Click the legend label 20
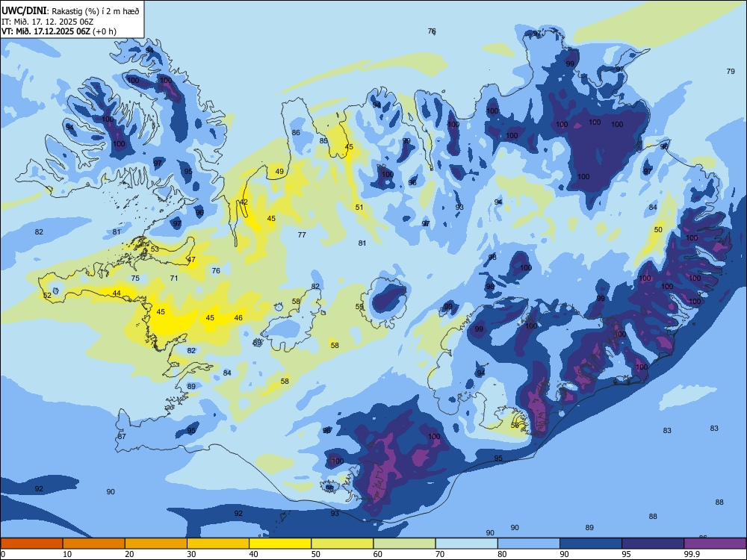Screen dimensions: 747x560 129,554
